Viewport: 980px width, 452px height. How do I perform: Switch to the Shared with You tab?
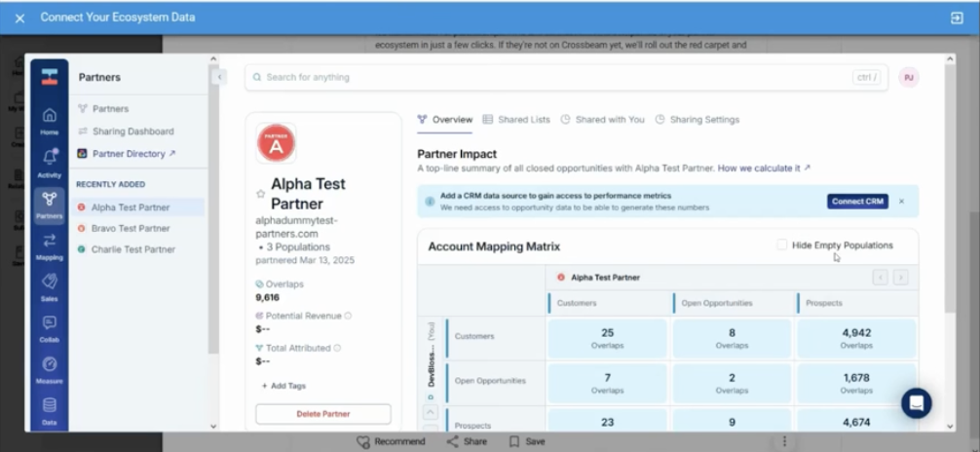tap(602, 120)
